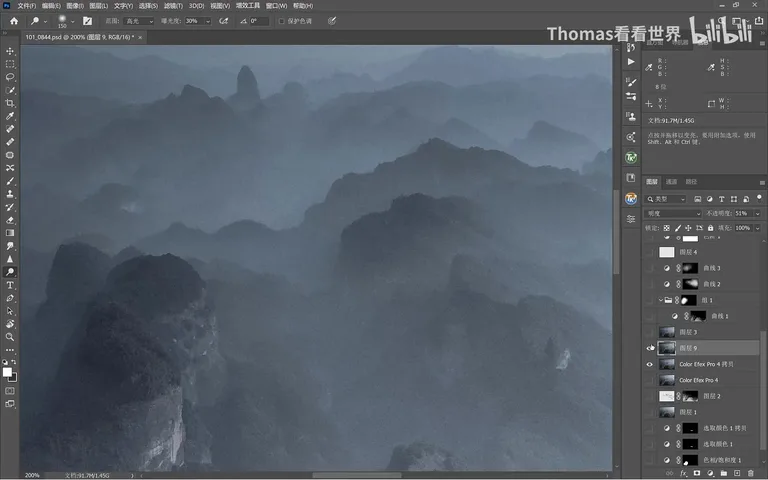The image size is (768, 480).
Task: Pick the Horizontal Type tool
Action: [x=10, y=285]
